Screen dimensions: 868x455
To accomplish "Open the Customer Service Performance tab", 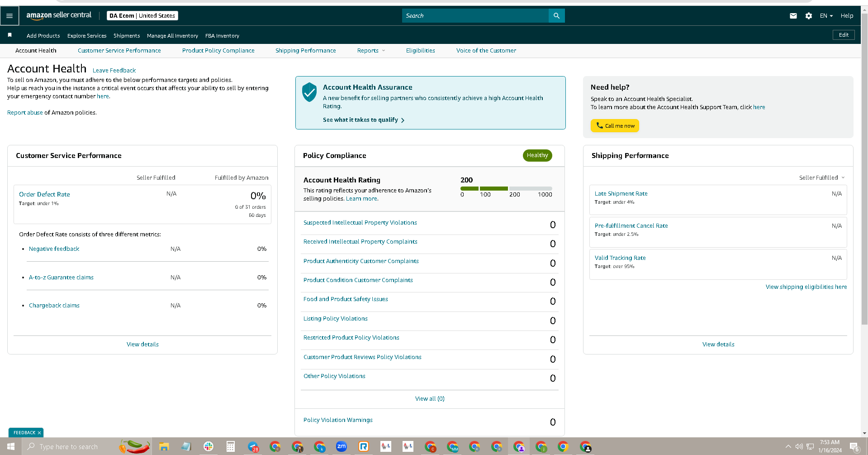I will pos(119,51).
